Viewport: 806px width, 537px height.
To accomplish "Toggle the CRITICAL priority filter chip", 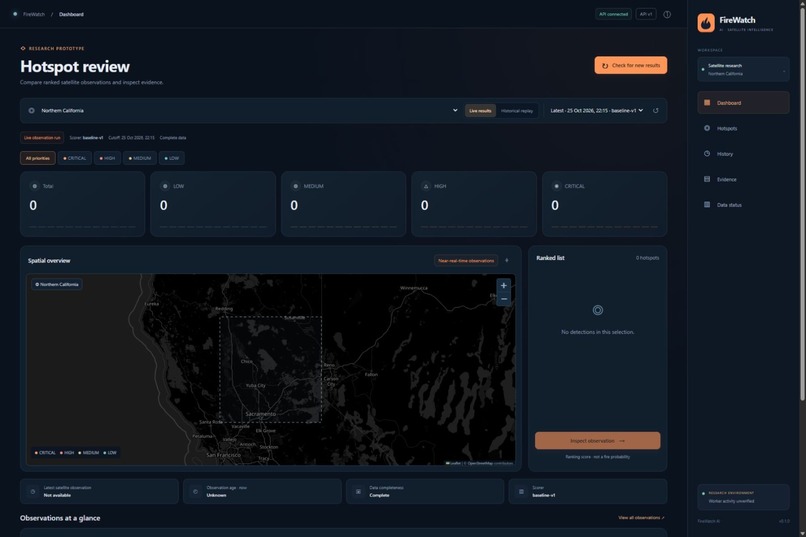I will [75, 158].
